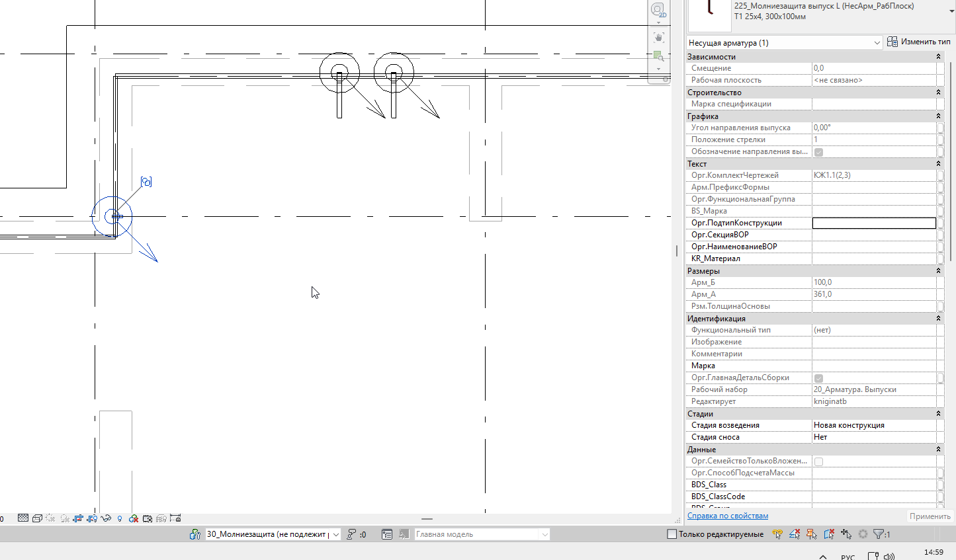Click the Изменить тип button

pos(919,42)
